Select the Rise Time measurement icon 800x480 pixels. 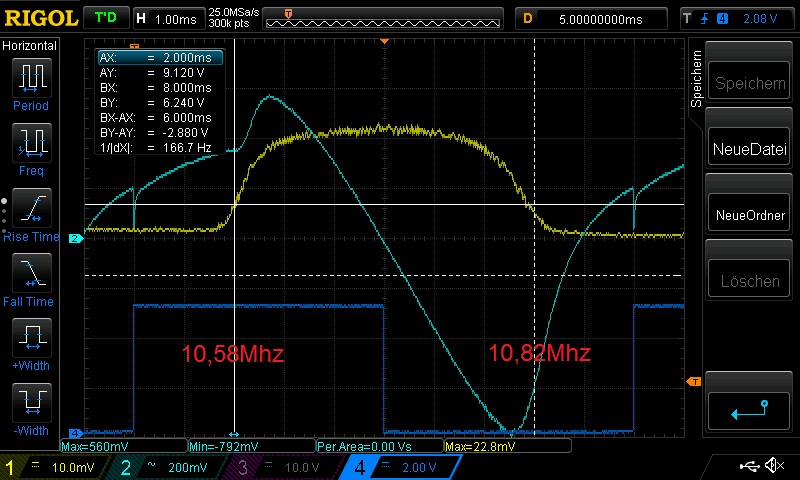pyautogui.click(x=31, y=207)
